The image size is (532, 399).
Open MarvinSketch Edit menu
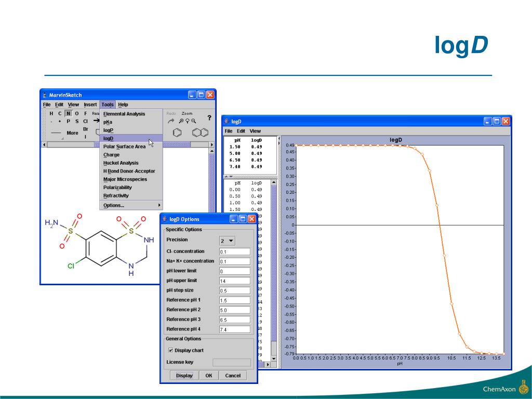pyautogui.click(x=59, y=104)
